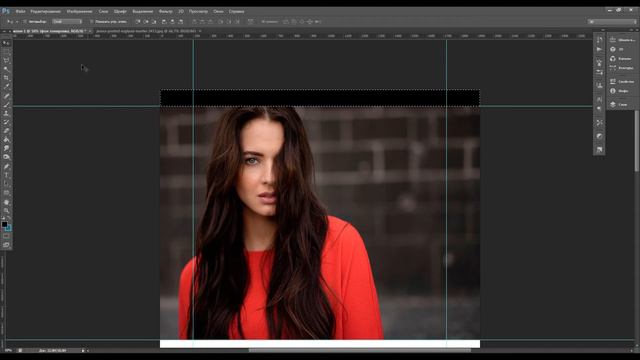Open the Фильтр menu

[165, 11]
